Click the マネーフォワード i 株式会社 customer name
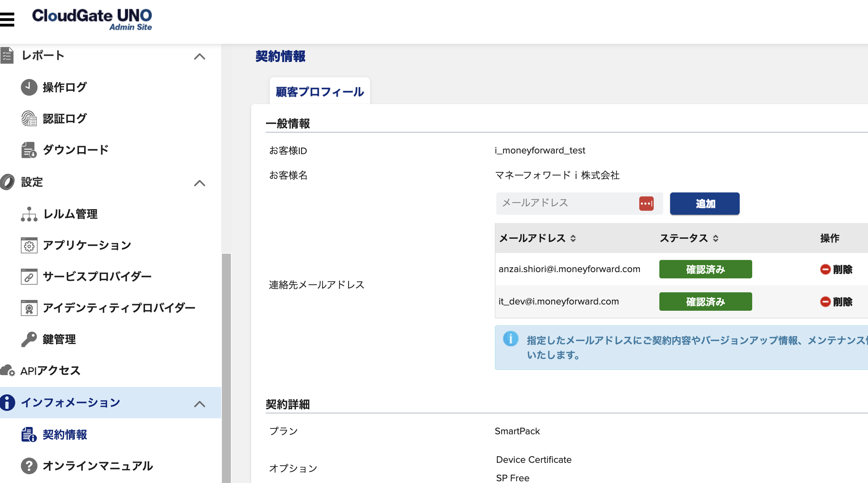Screen dimensions: 868x483 point(557,175)
